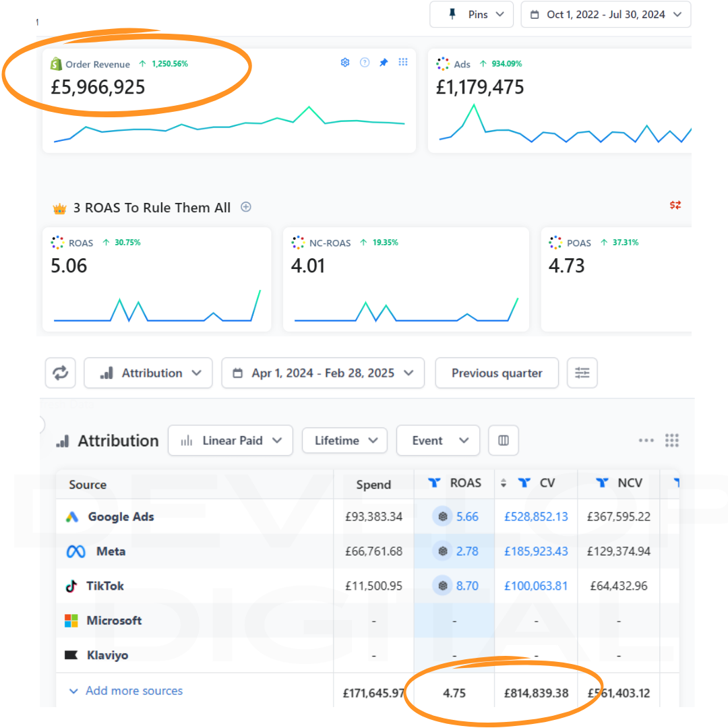Toggle the column layout icon

click(x=503, y=441)
